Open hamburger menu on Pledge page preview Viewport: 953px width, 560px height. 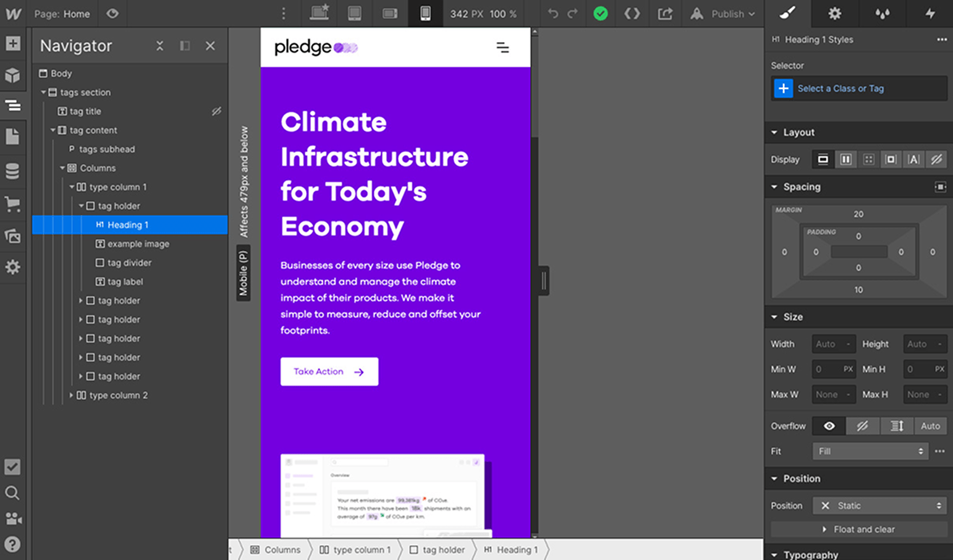tap(502, 48)
